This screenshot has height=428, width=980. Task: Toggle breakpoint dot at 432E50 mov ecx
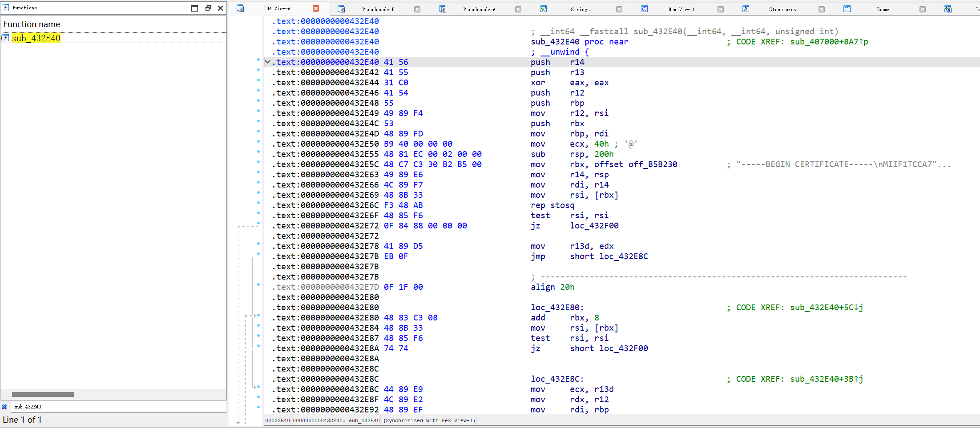pos(258,141)
